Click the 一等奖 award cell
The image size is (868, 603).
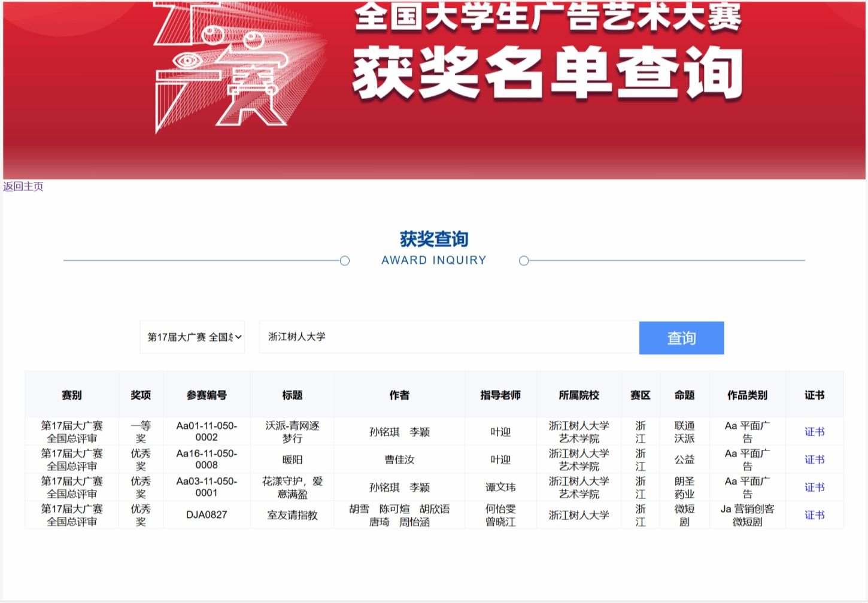[141, 432]
